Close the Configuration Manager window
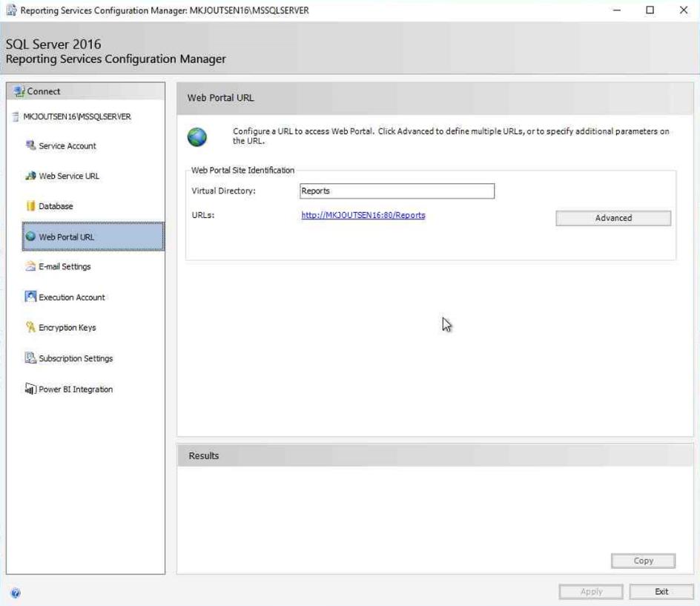 click(x=684, y=10)
